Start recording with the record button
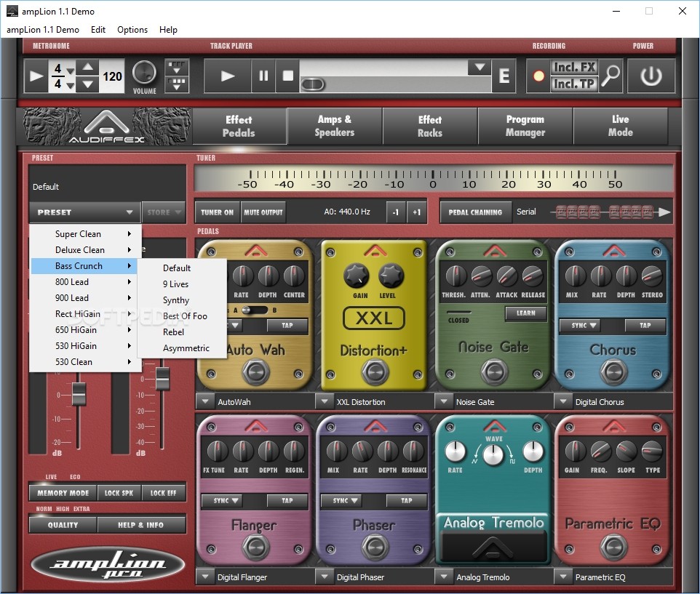Viewport: 700px width, 594px height. tap(539, 76)
